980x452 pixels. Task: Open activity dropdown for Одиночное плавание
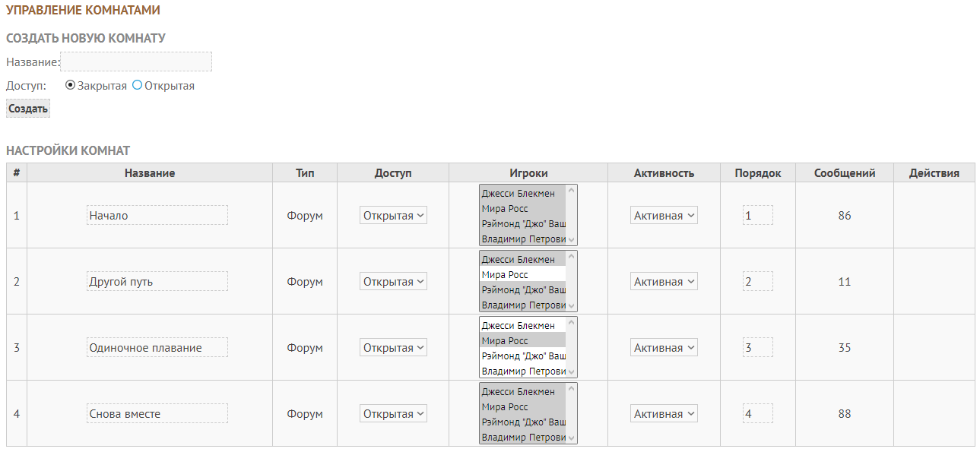[664, 348]
